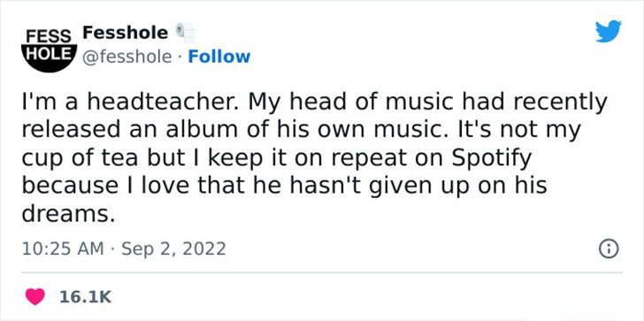Click the Twitter bird logo
This screenshot has width=644, height=321.
[x=609, y=31]
